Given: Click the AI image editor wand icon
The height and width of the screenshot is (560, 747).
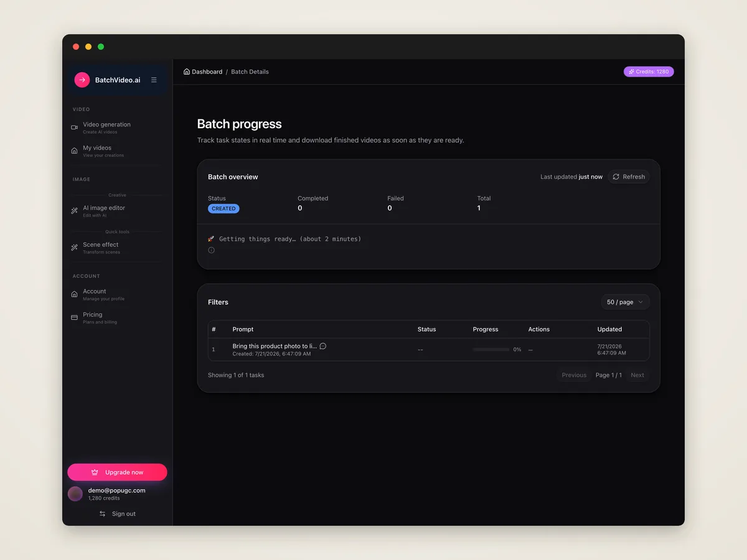Looking at the screenshot, I should click(75, 211).
